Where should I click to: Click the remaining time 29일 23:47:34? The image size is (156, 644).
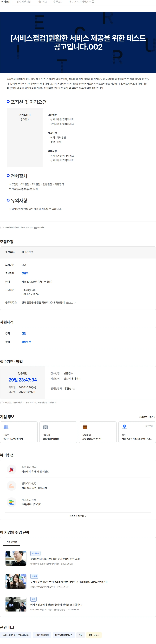pos(22,380)
